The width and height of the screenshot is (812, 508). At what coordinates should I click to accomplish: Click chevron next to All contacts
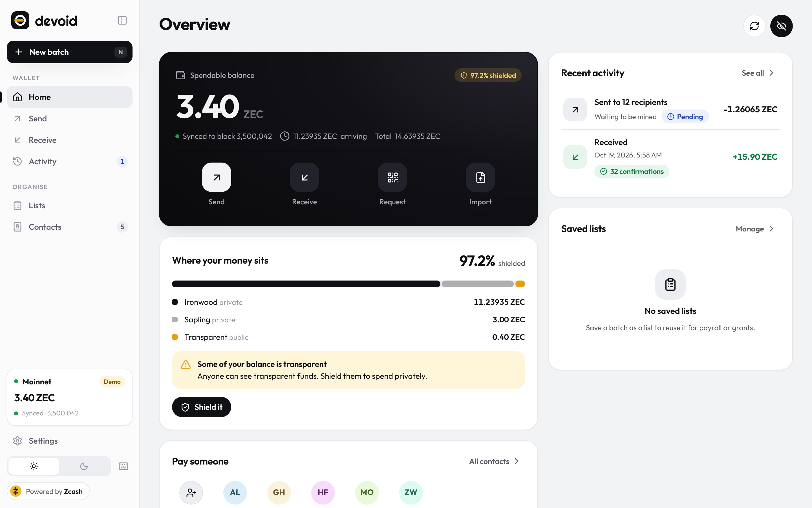point(517,462)
